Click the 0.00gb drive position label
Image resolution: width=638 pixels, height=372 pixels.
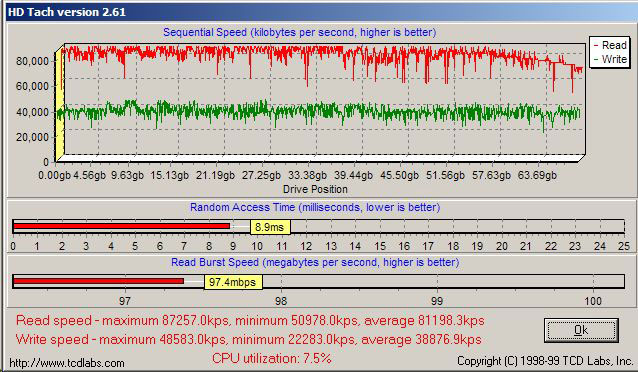click(x=55, y=175)
